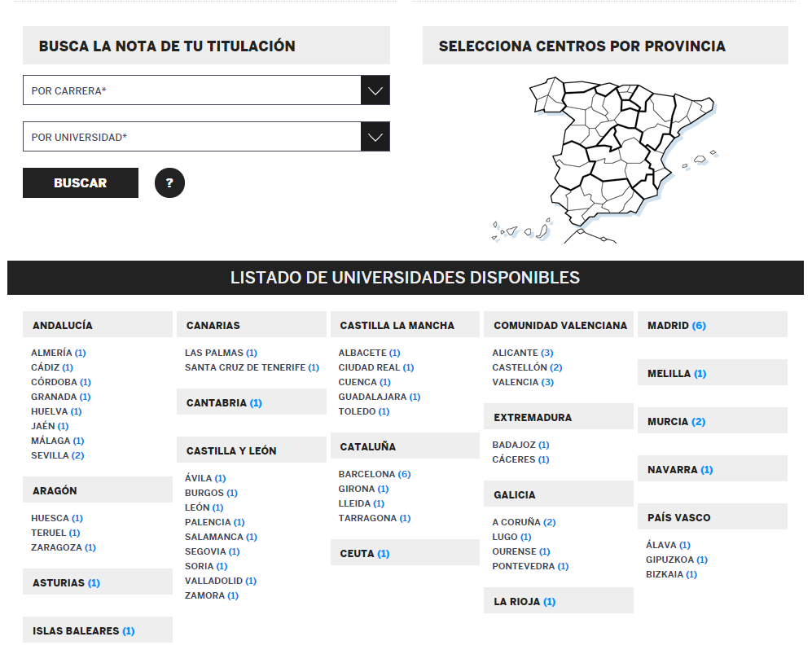The height and width of the screenshot is (663, 812).
Task: Open the 'Por carrera' dropdown
Action: [x=206, y=90]
